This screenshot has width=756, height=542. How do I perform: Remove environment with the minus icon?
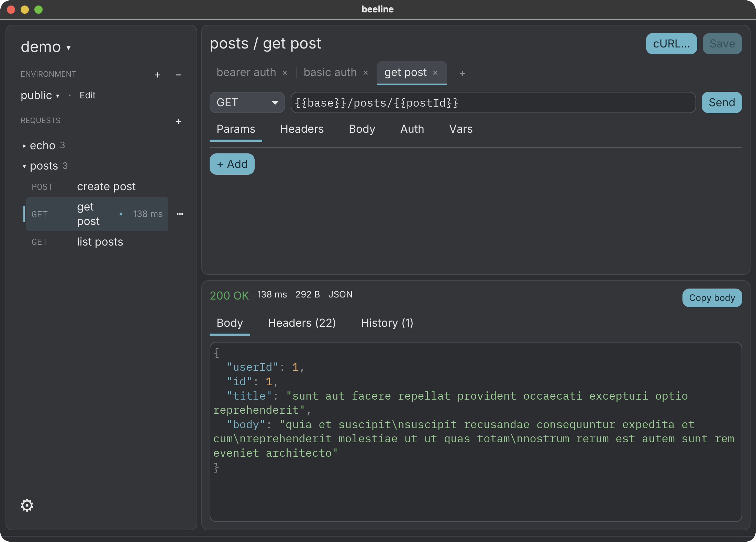tap(178, 75)
